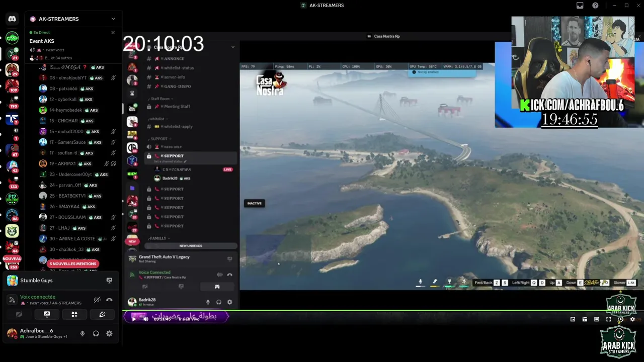Image resolution: width=644 pixels, height=362 pixels.
Task: Share Stumble Guys screen stream icon
Action: pos(109,281)
